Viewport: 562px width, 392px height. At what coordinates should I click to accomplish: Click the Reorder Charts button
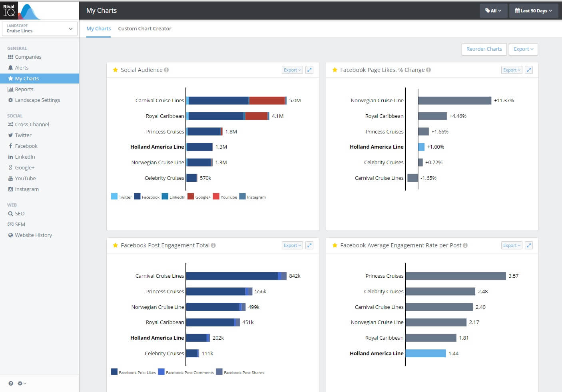coord(484,49)
